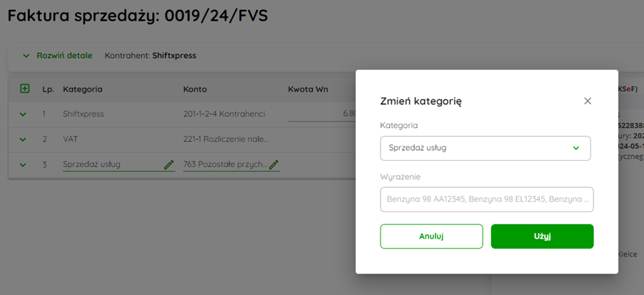This screenshot has height=295, width=644.
Task: Apply category with the Użyj button
Action: [542, 236]
